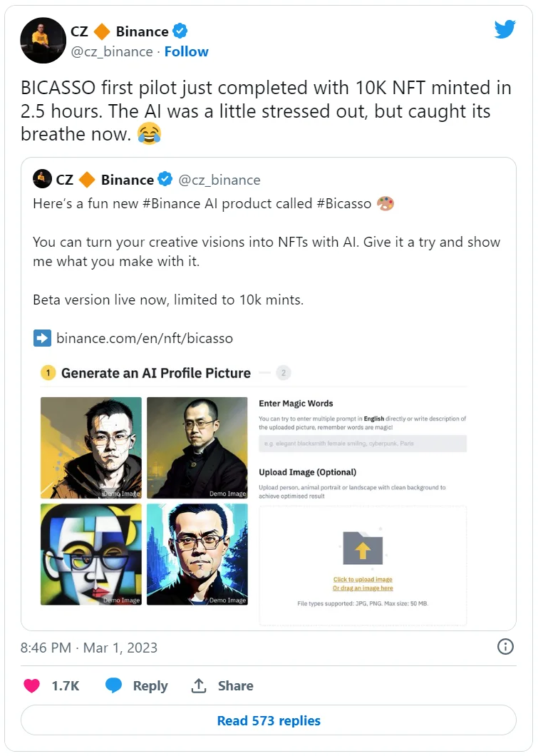The image size is (538, 756).
Task: Focus the Enter Magic Words input field
Action: 362,444
